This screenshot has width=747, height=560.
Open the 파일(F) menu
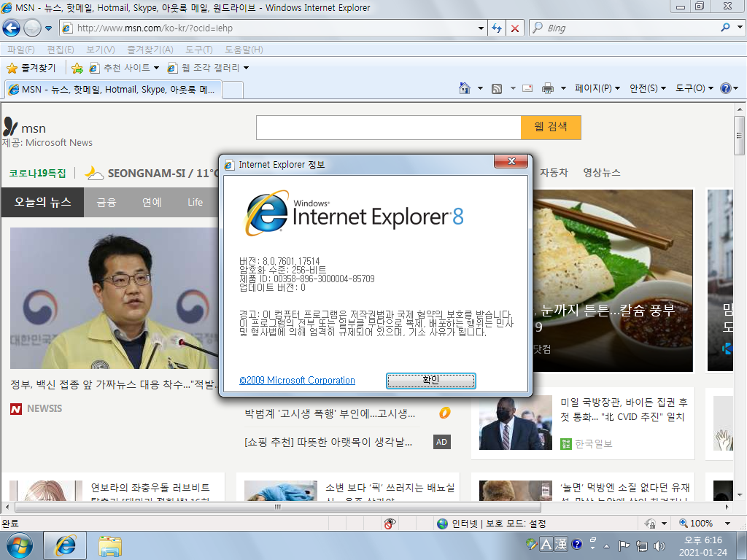tap(21, 50)
